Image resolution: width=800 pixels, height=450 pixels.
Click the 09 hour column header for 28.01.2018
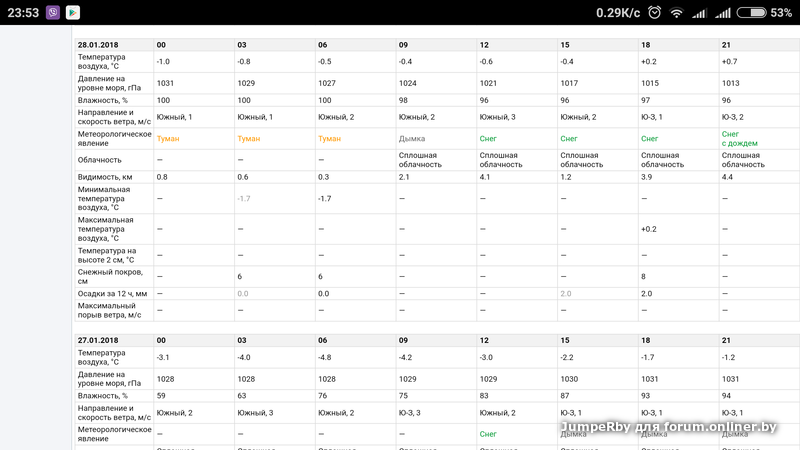click(x=403, y=45)
